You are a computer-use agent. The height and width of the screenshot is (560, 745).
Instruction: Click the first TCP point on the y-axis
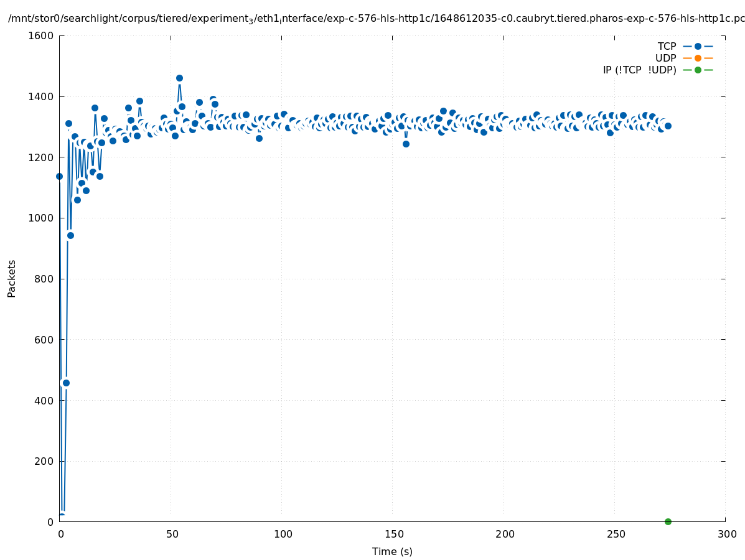pyautogui.click(x=59, y=176)
